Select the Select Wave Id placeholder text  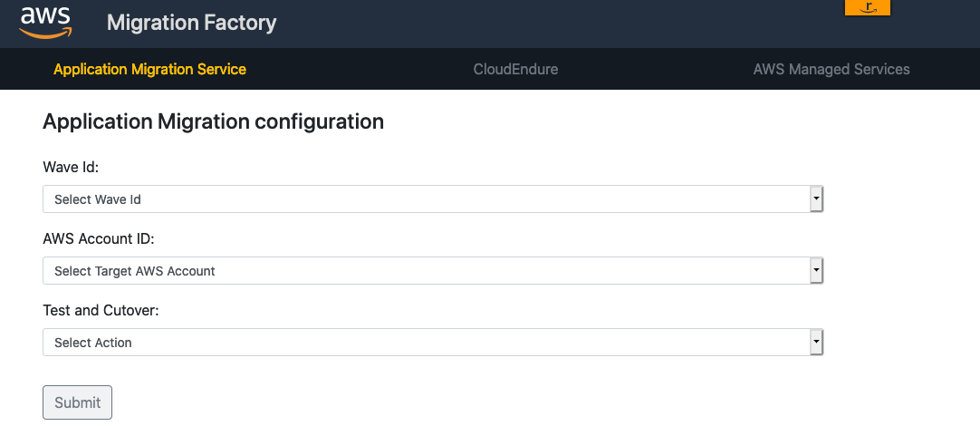(98, 199)
